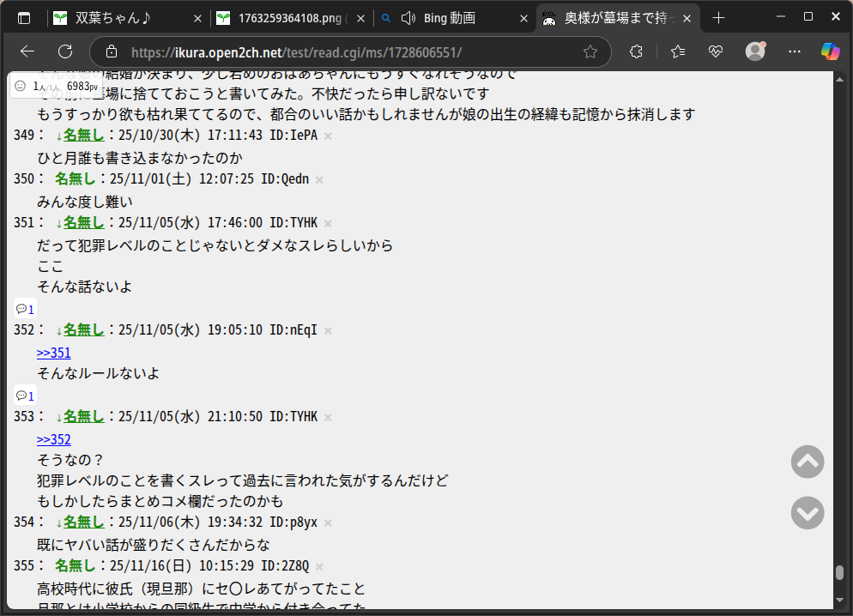This screenshot has width=853, height=616.
Task: Open the favorites list icon
Action: [x=677, y=51]
